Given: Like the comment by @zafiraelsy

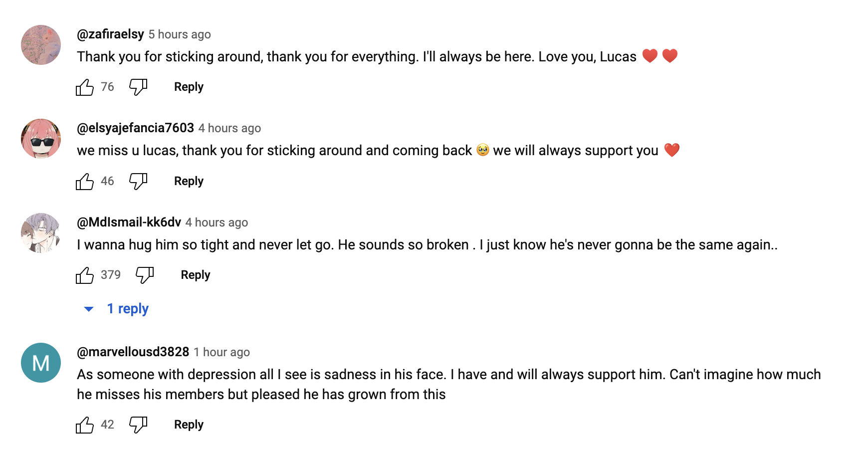Looking at the screenshot, I should 85,87.
